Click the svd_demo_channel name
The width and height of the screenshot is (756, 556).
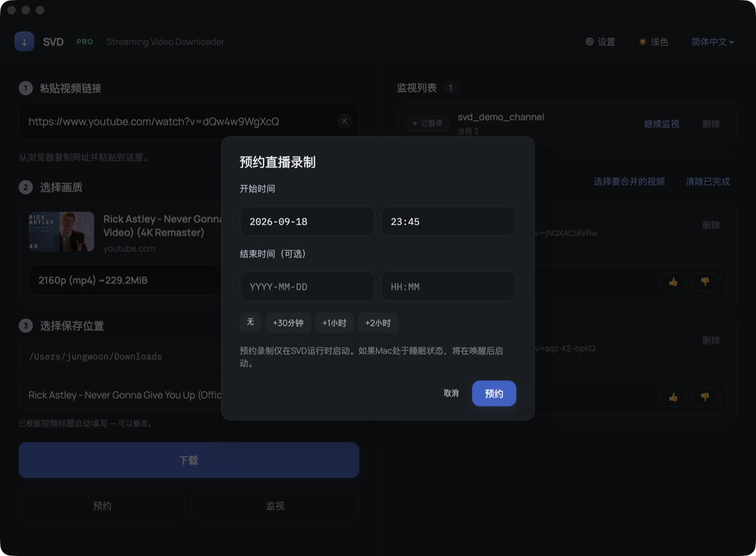pyautogui.click(x=501, y=117)
